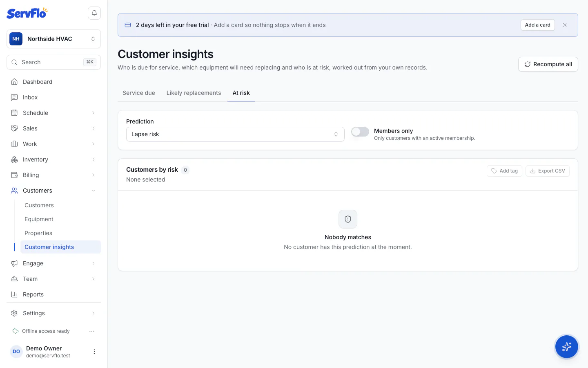
Task: Select the At risk tab
Action: tap(241, 93)
